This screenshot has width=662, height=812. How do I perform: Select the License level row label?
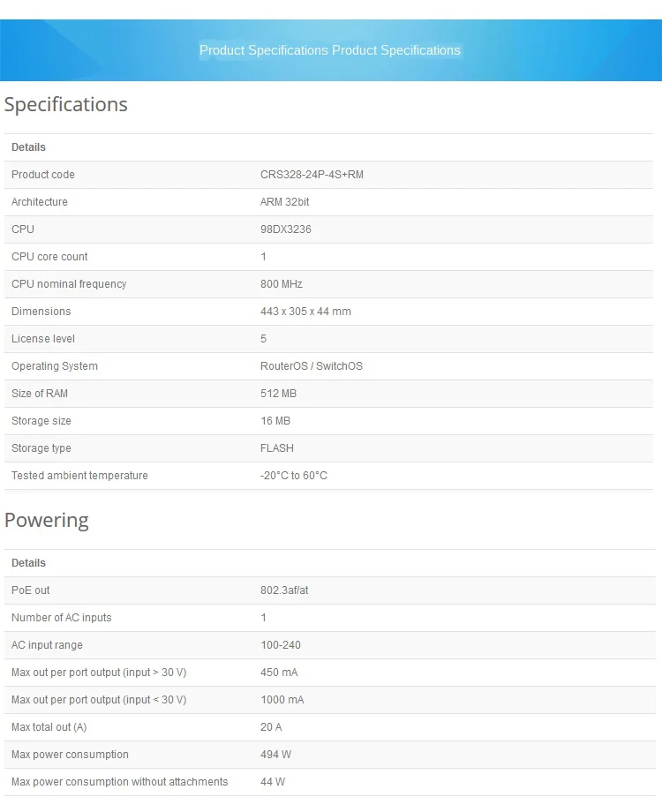tap(43, 339)
